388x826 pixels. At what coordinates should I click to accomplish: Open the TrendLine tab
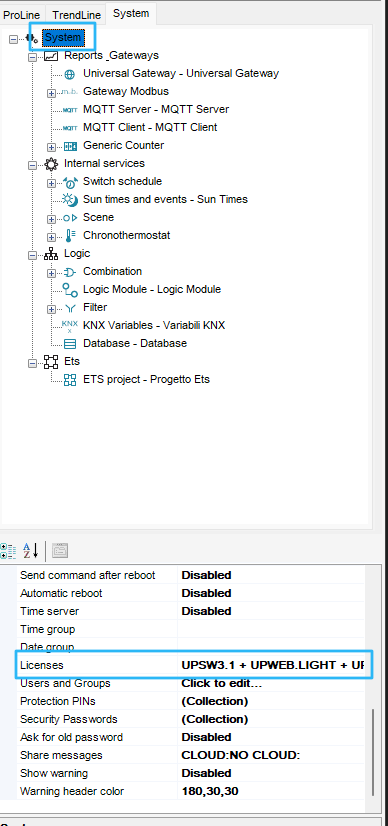tap(76, 15)
